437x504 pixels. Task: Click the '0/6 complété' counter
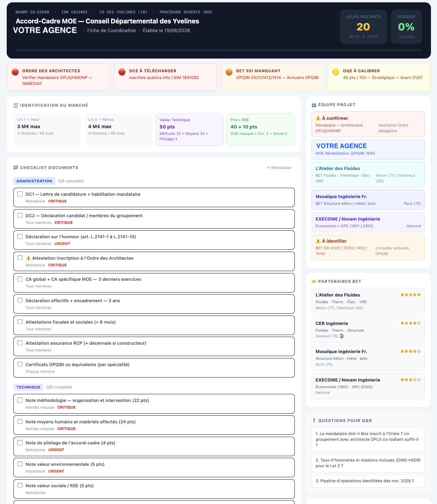59,387
